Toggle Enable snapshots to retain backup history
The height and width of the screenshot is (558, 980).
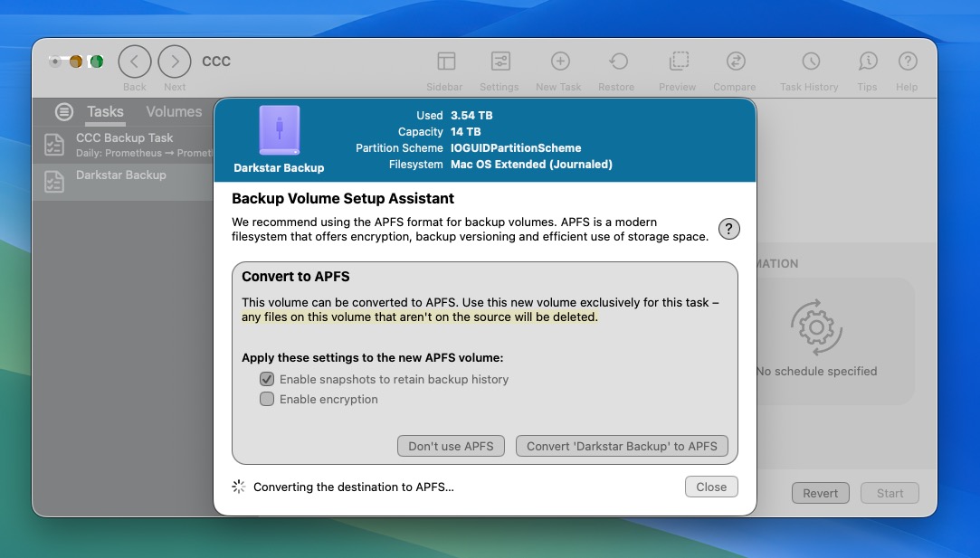pos(267,379)
